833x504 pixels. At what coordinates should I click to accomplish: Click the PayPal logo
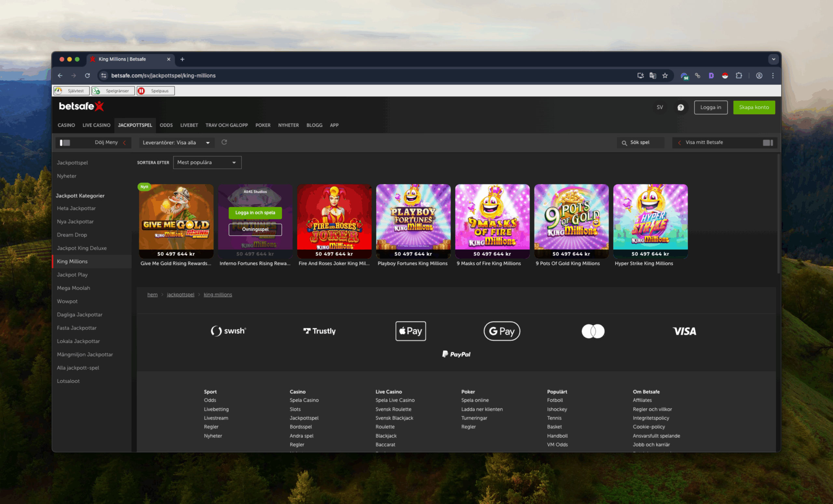click(x=457, y=354)
